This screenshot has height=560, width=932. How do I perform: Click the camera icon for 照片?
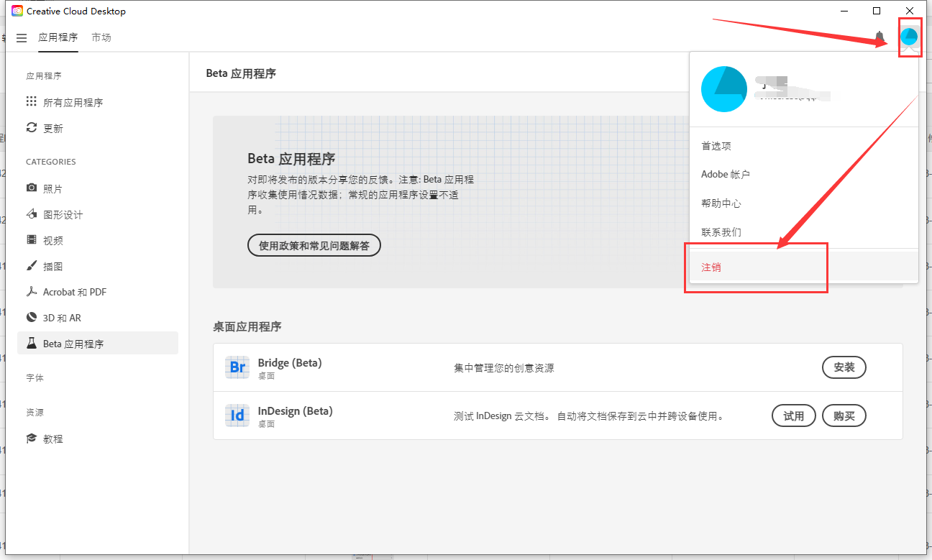tap(32, 188)
